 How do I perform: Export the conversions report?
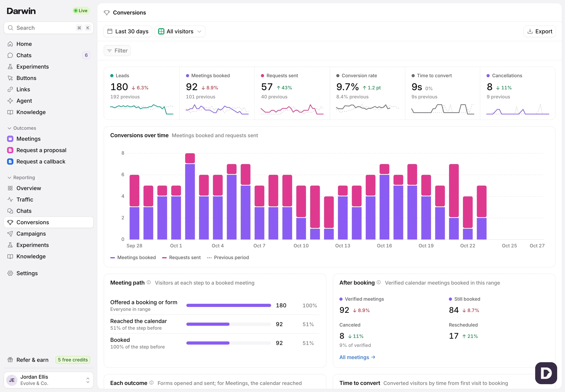540,31
